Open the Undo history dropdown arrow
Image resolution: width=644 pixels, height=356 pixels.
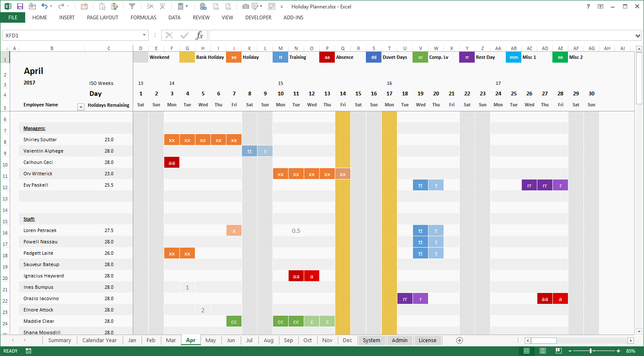pos(51,6)
